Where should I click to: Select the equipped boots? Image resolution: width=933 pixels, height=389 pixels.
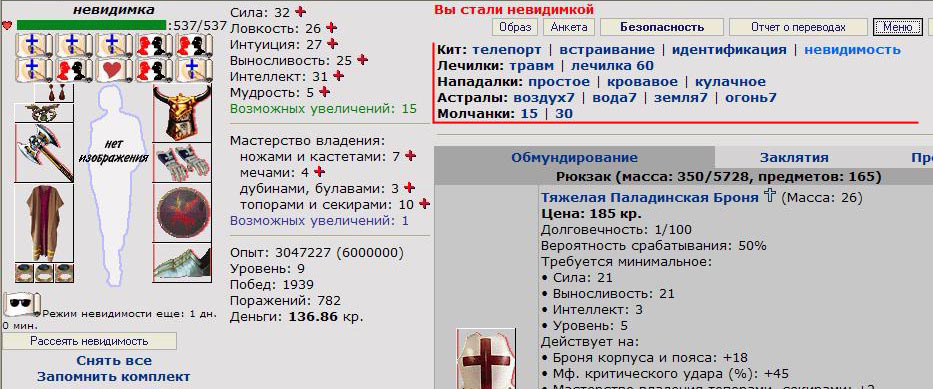182,263
